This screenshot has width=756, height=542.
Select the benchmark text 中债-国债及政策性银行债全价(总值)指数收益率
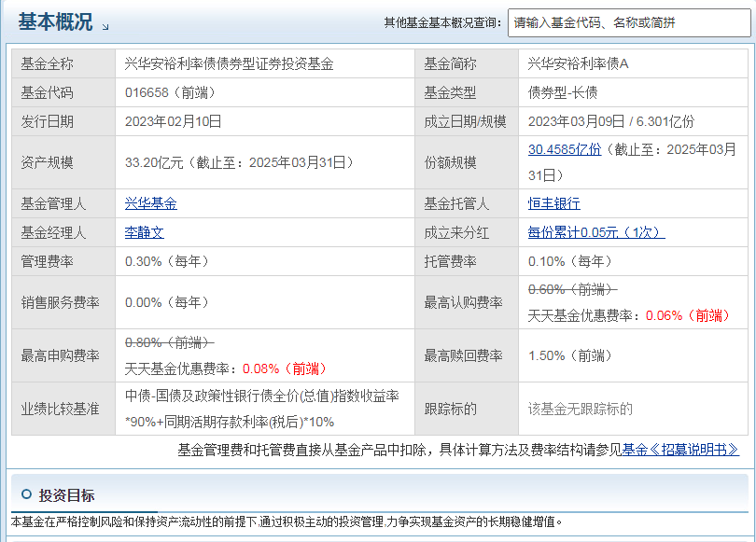(x=262, y=396)
